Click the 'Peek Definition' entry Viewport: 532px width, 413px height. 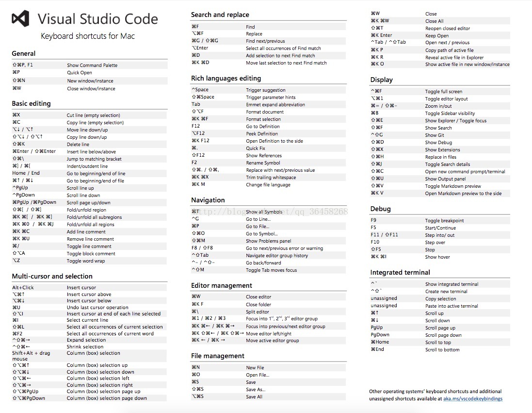pos(262,134)
